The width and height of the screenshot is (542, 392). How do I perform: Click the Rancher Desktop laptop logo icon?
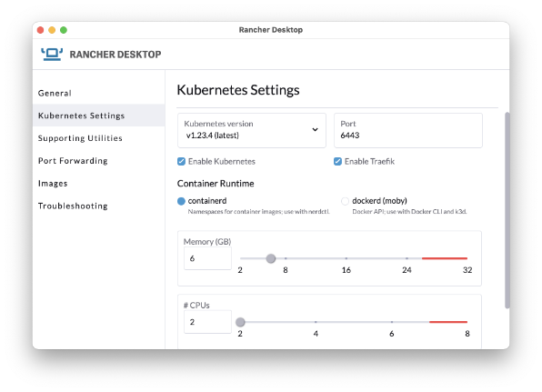point(52,55)
